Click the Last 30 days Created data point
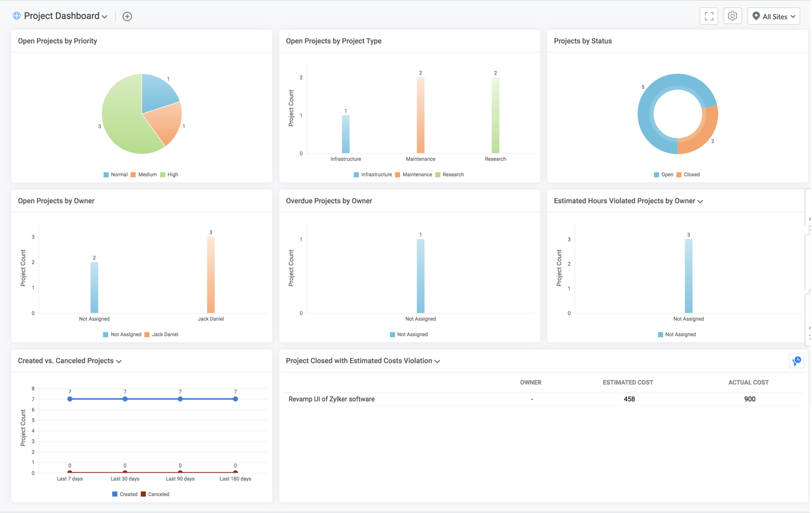Image resolution: width=812 pixels, height=513 pixels. point(125,399)
